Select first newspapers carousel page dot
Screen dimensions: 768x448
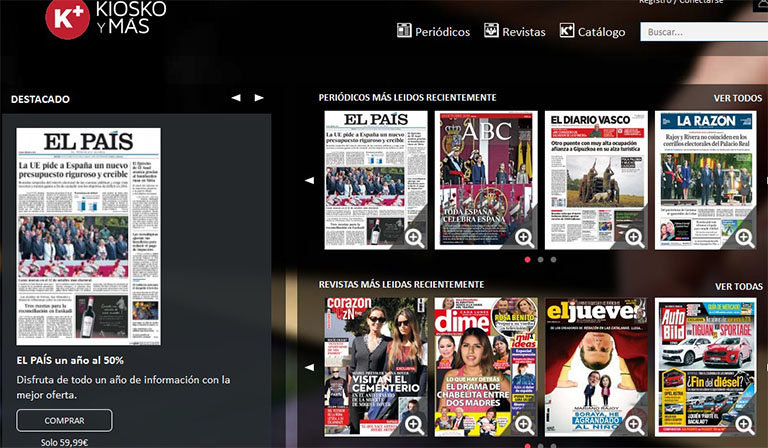(528, 259)
